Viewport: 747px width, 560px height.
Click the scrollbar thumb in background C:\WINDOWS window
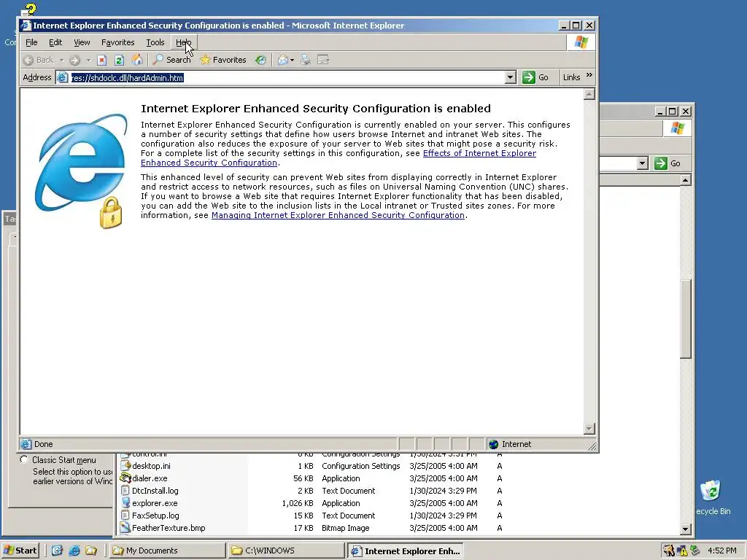tap(686, 319)
